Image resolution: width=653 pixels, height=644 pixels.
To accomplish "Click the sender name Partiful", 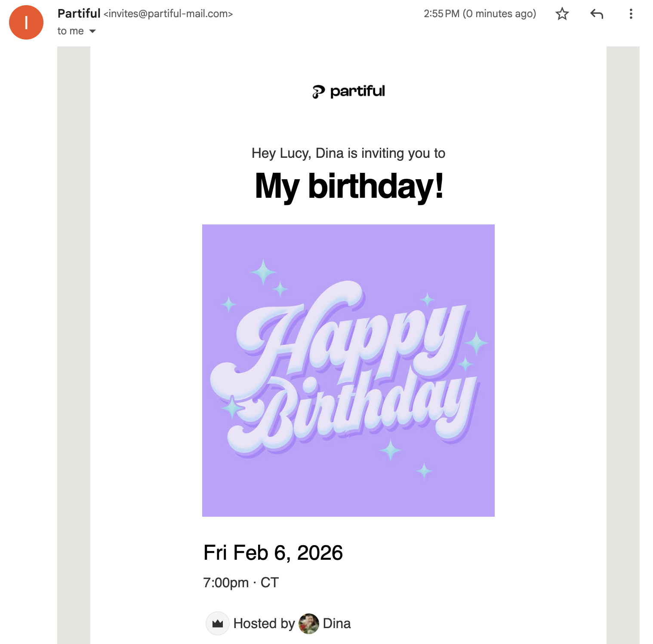I will point(79,14).
